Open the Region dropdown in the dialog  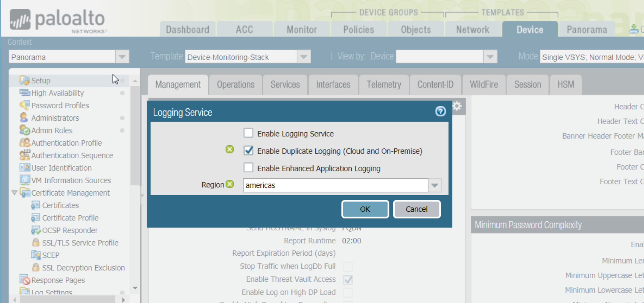click(434, 185)
